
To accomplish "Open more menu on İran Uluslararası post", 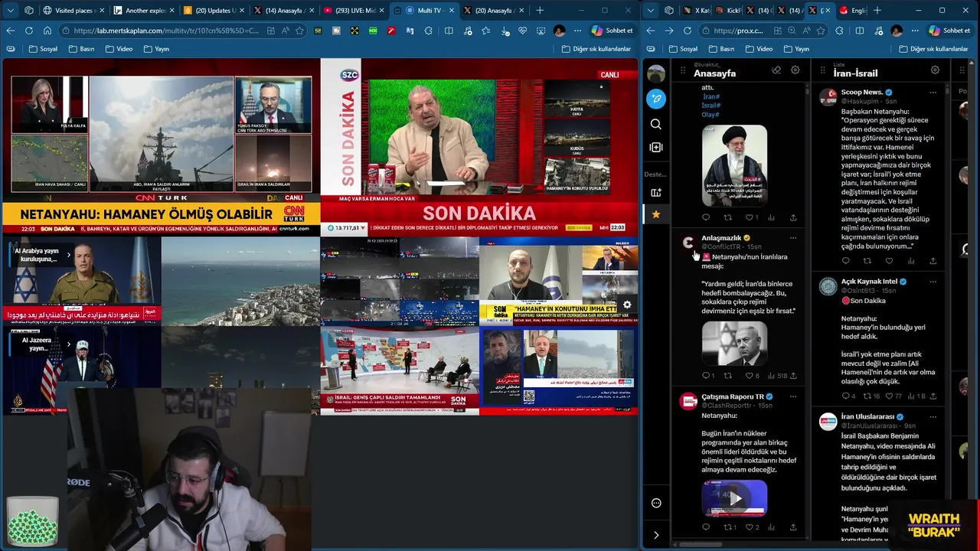I will click(x=933, y=416).
